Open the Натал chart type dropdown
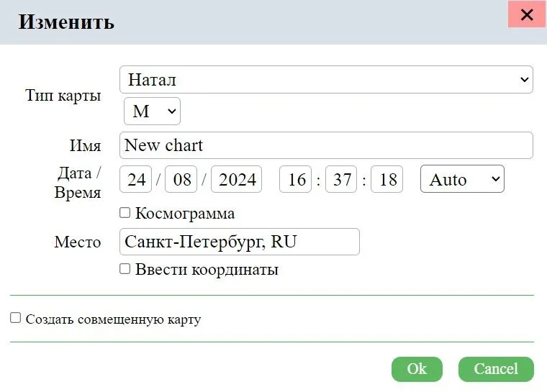Screen dimensions: 547x392 click(x=326, y=80)
